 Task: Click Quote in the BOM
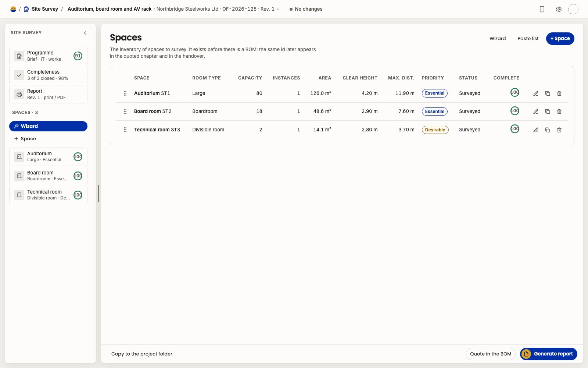[491, 354]
